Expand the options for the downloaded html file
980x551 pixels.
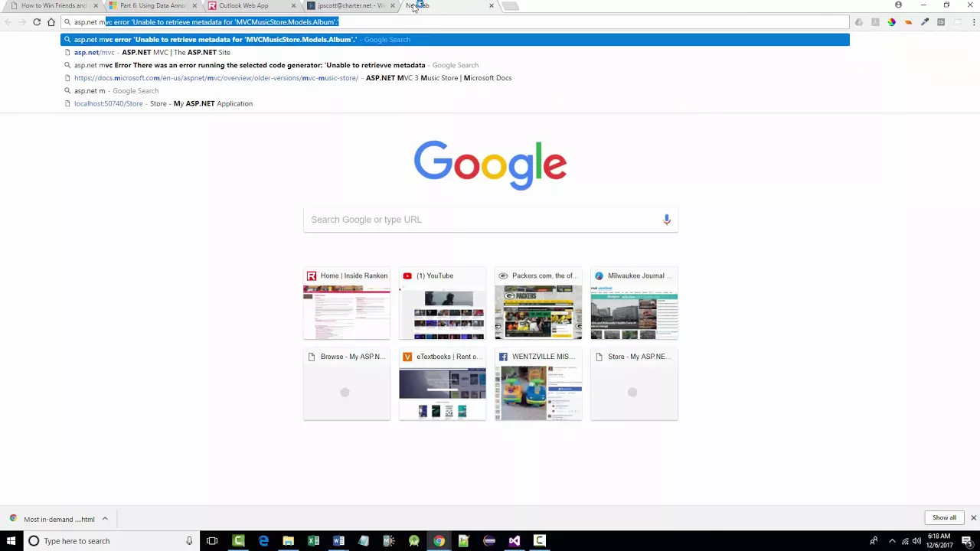[105, 519]
